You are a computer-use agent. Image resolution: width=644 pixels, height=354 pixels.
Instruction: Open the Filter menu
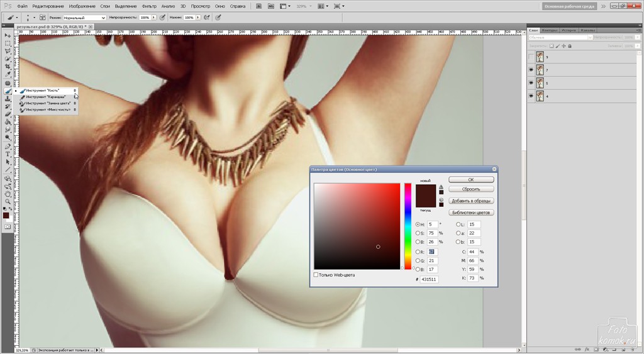148,6
